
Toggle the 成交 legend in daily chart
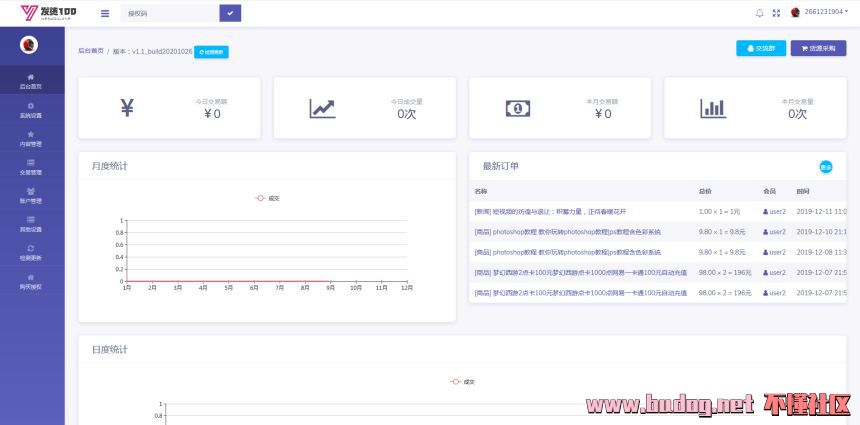[463, 381]
